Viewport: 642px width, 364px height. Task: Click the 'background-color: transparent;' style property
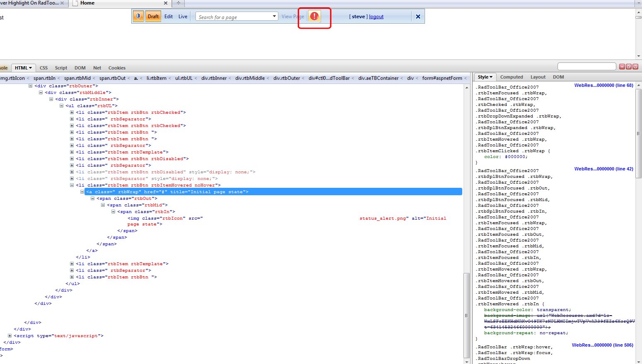pyautogui.click(x=527, y=310)
